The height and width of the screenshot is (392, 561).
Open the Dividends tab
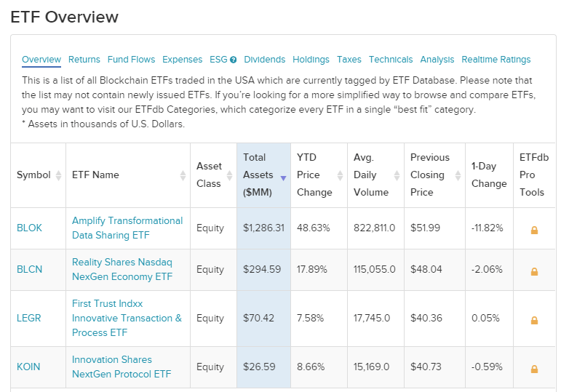tap(265, 60)
